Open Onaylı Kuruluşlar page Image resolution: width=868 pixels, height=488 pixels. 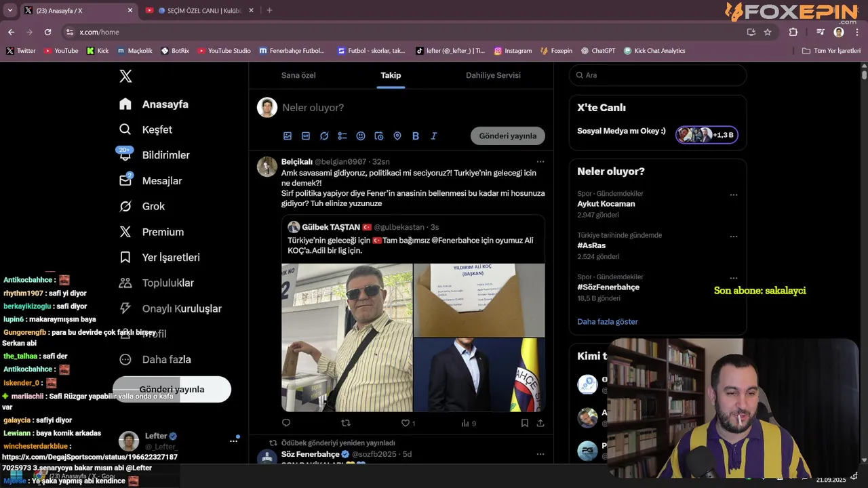170,308
